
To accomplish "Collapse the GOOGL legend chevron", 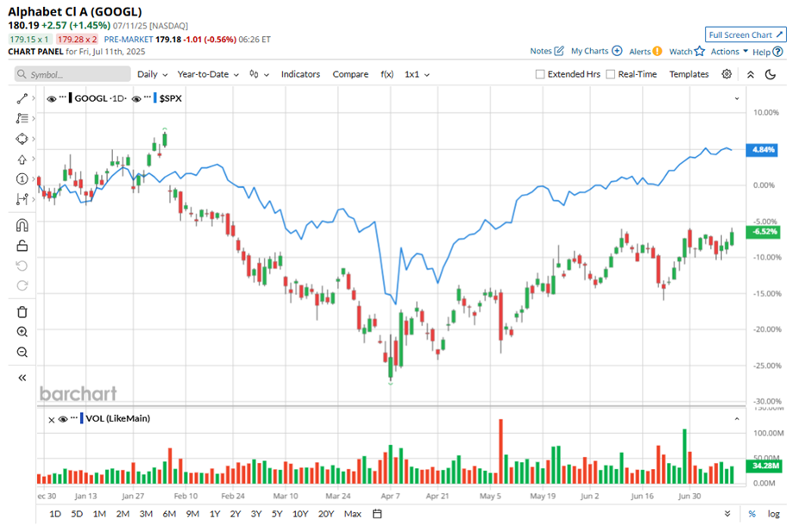I will (x=737, y=98).
